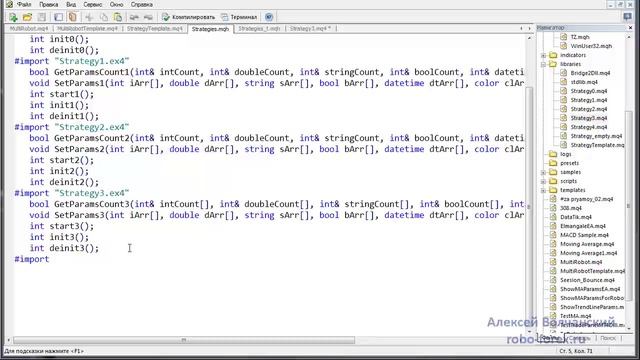Click the file icon beside MACD Sample.mq4
The height and width of the screenshot is (360, 640).
[553, 235]
